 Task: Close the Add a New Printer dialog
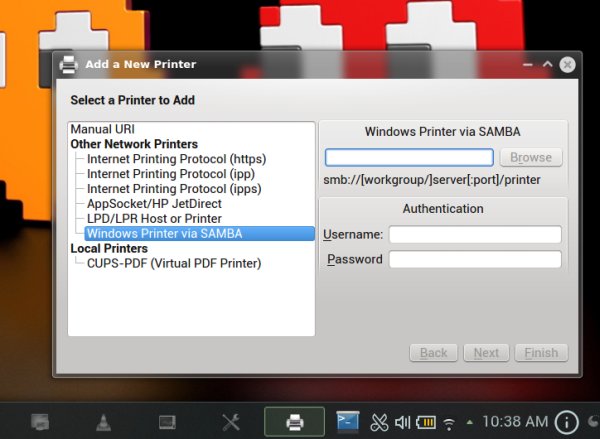[x=567, y=65]
